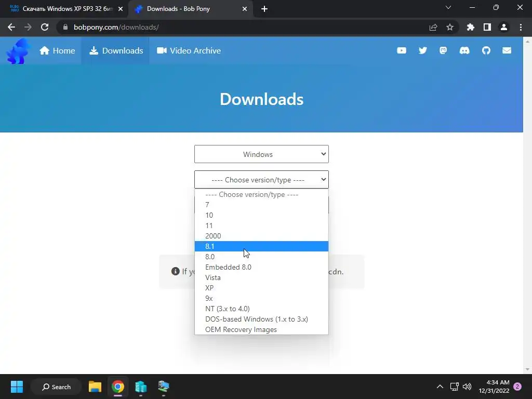Image resolution: width=532 pixels, height=399 pixels.
Task: Open the blue server app taskbar icon
Action: (140, 387)
